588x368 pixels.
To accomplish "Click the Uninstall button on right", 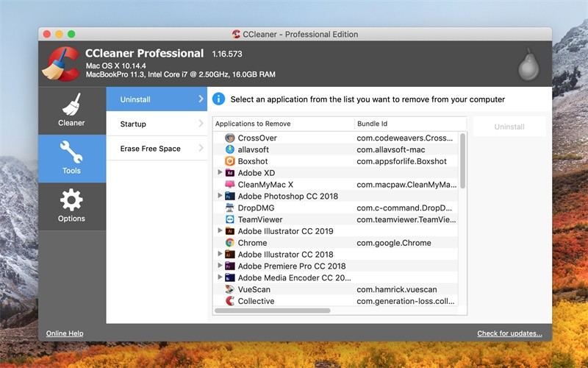I will pos(509,127).
